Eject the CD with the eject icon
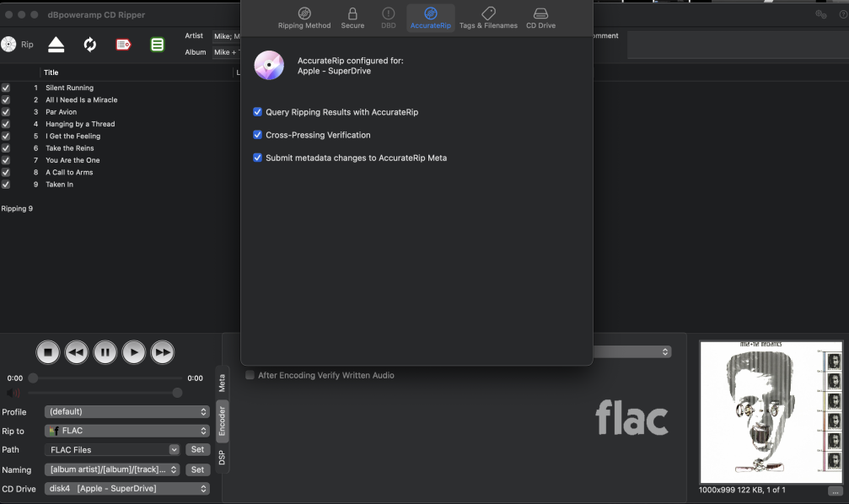This screenshot has height=504, width=849. pos(56,45)
